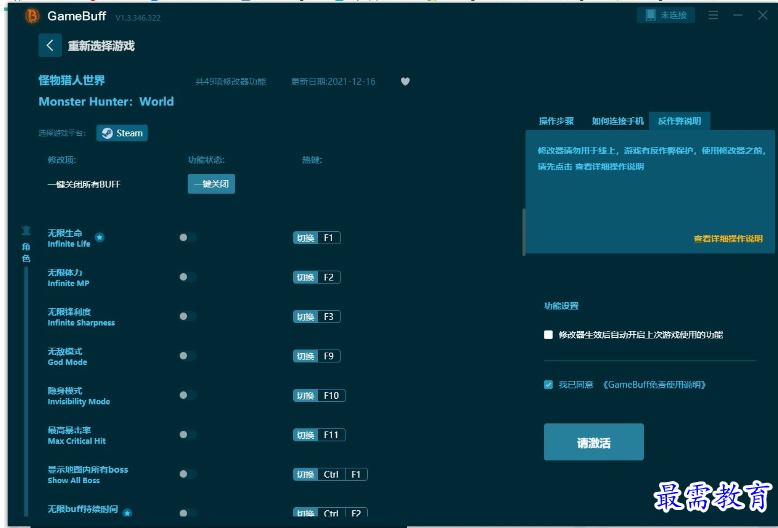778x528 pixels.
Task: Open the hamburger menu icon
Action: [x=713, y=15]
